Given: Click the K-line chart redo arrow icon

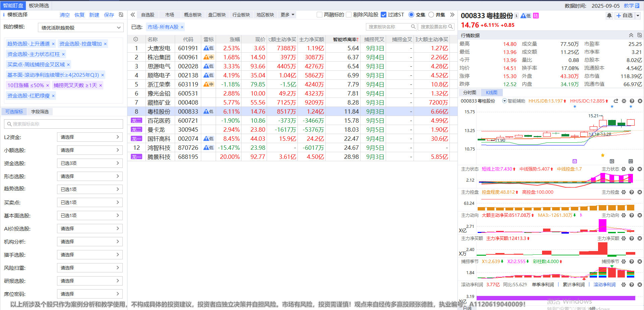Looking at the screenshot, I should point(616,101).
